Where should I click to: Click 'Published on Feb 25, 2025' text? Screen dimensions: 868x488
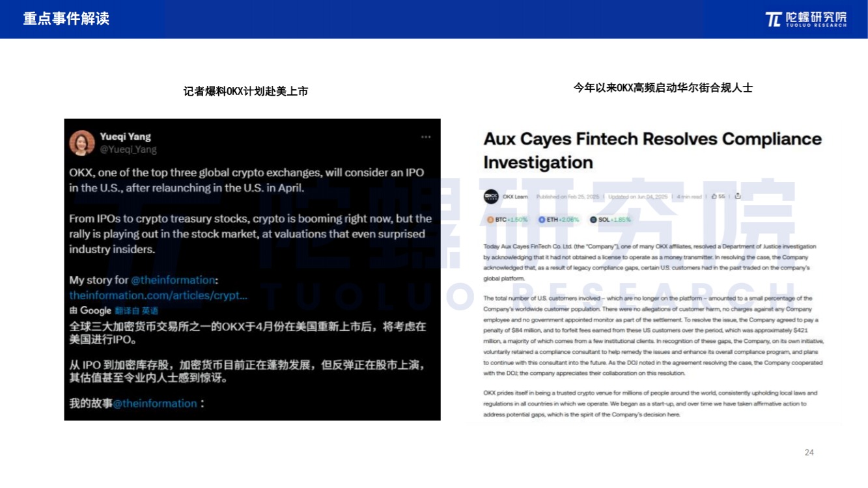pos(568,197)
